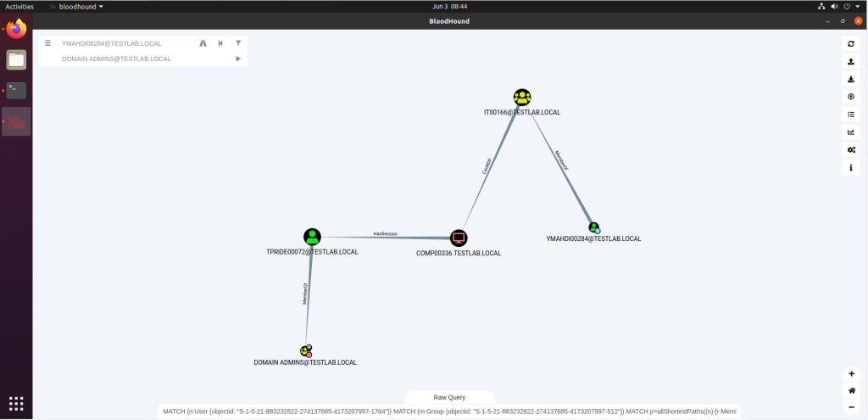868x420 pixels.
Task: Open the hamburger menu in search panel
Action: point(47,43)
